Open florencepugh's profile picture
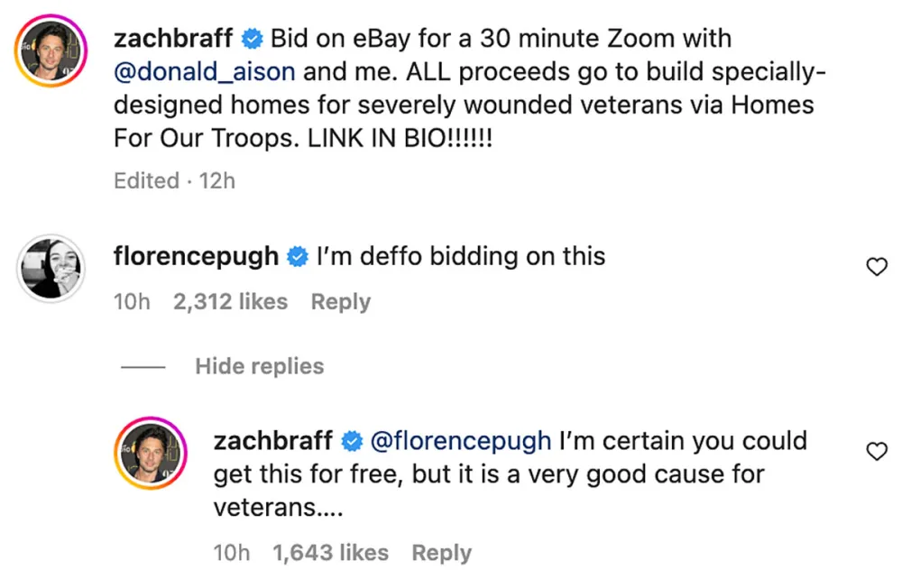Viewport: 902px width, 588px height. (x=50, y=267)
